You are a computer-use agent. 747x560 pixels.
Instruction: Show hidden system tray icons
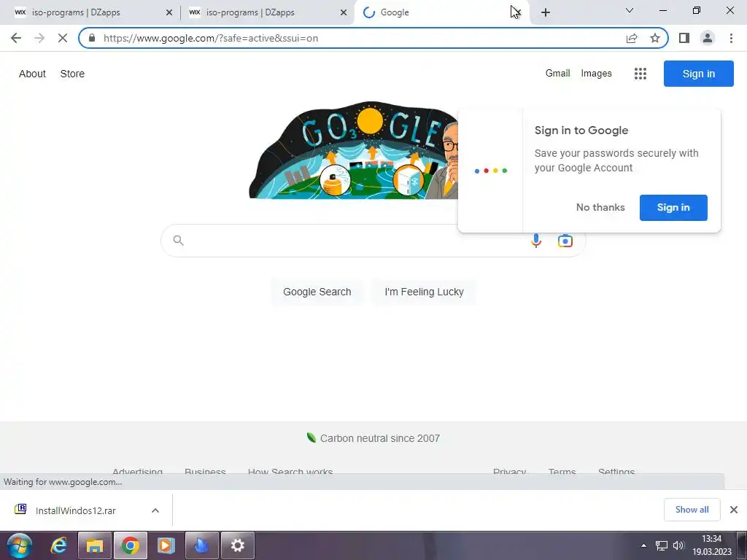point(643,545)
